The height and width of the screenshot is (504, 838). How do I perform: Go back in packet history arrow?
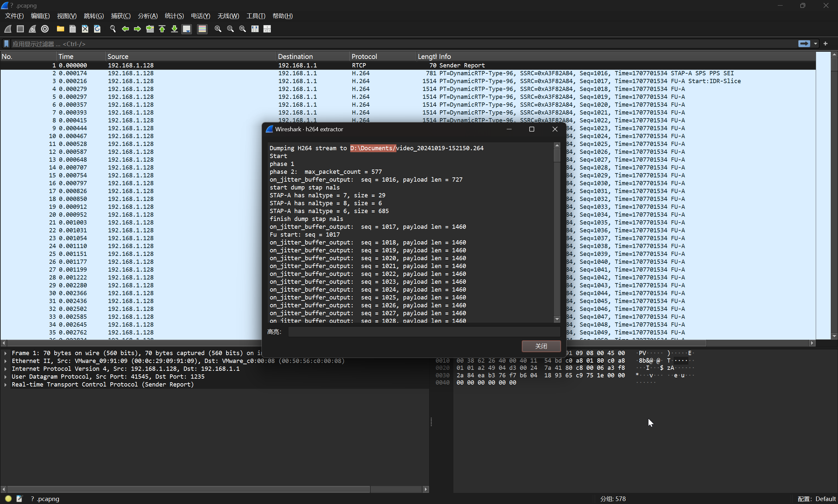pos(125,29)
